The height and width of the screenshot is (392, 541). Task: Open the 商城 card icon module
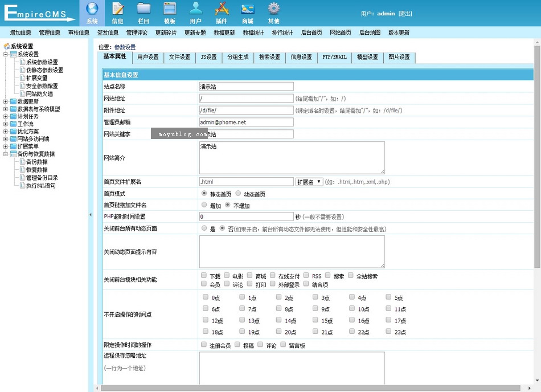pyautogui.click(x=247, y=13)
